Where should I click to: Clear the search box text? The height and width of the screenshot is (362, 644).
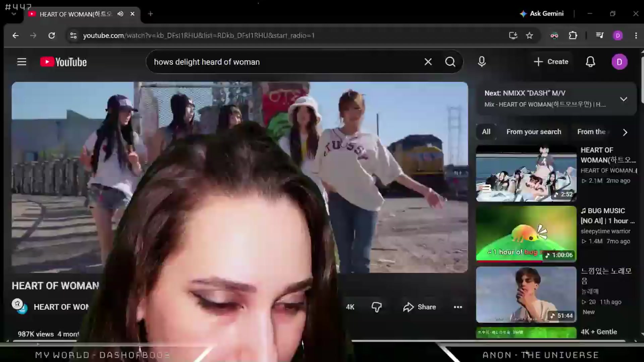[x=428, y=62]
